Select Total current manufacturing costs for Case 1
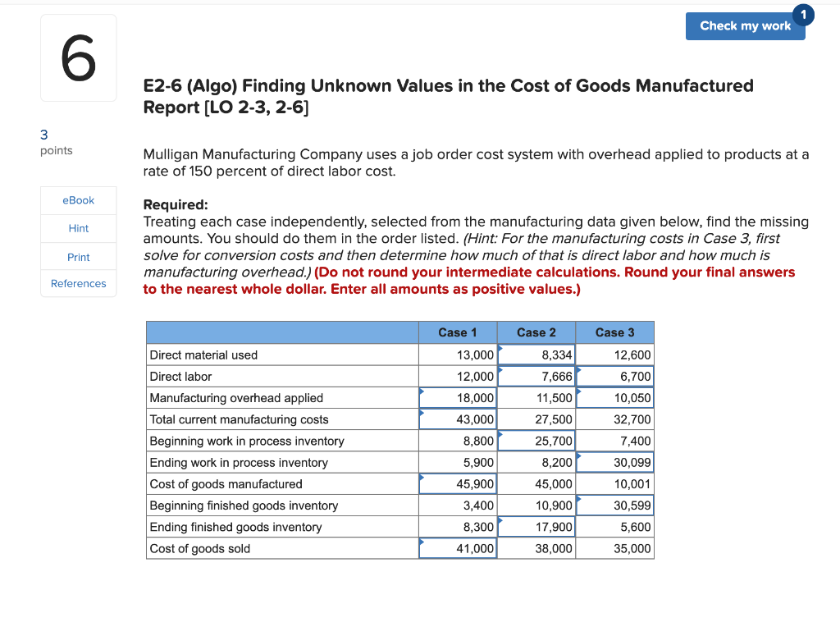Image resolution: width=840 pixels, height=636 pixels. tap(458, 419)
